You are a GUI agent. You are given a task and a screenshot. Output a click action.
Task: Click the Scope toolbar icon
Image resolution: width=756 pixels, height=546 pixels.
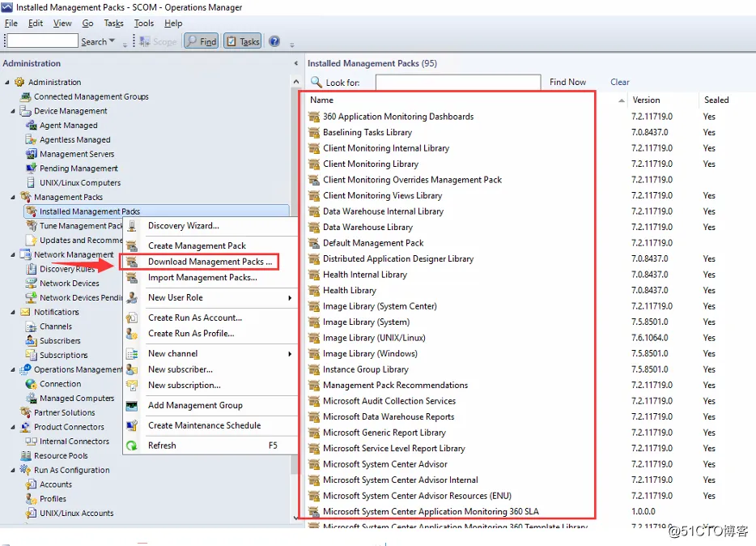[x=145, y=42]
